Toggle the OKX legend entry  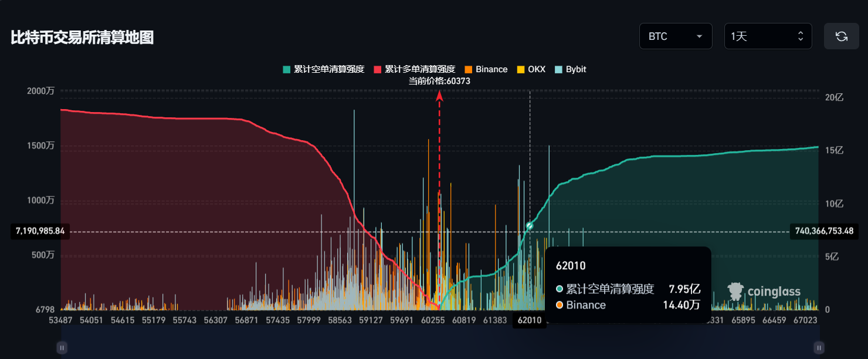[x=531, y=69]
